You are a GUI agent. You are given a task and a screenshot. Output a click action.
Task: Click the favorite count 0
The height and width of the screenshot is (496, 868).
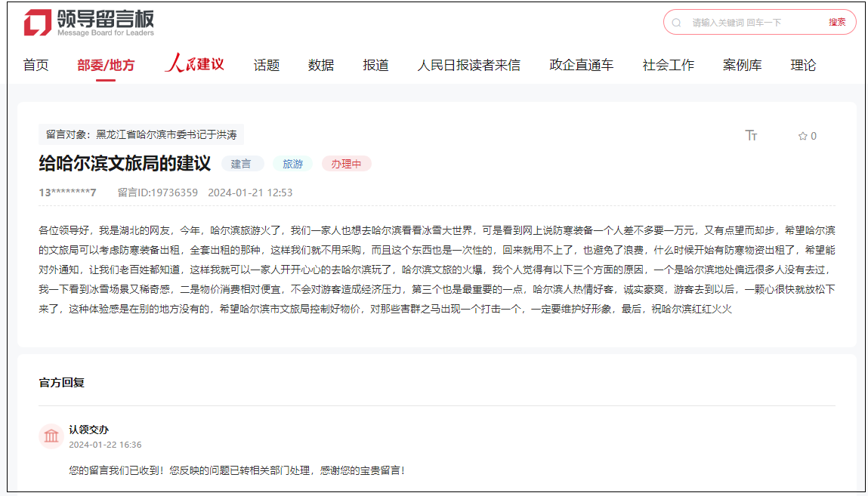click(814, 136)
